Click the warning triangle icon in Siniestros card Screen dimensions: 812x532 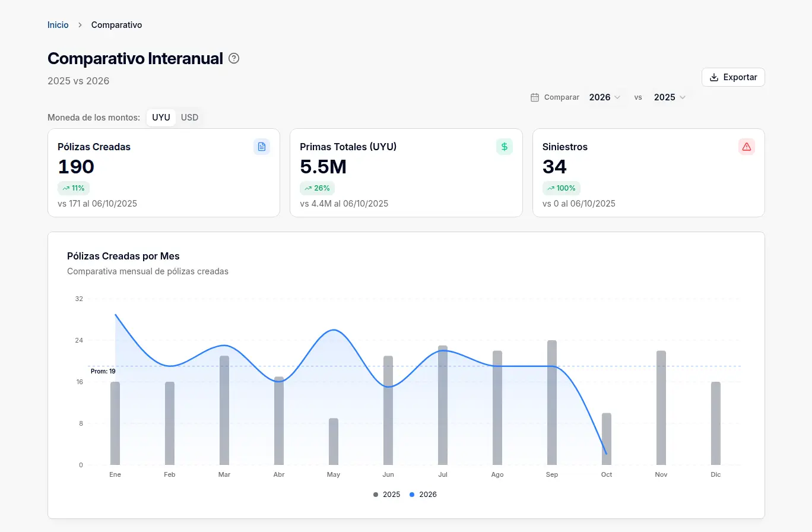click(x=747, y=147)
